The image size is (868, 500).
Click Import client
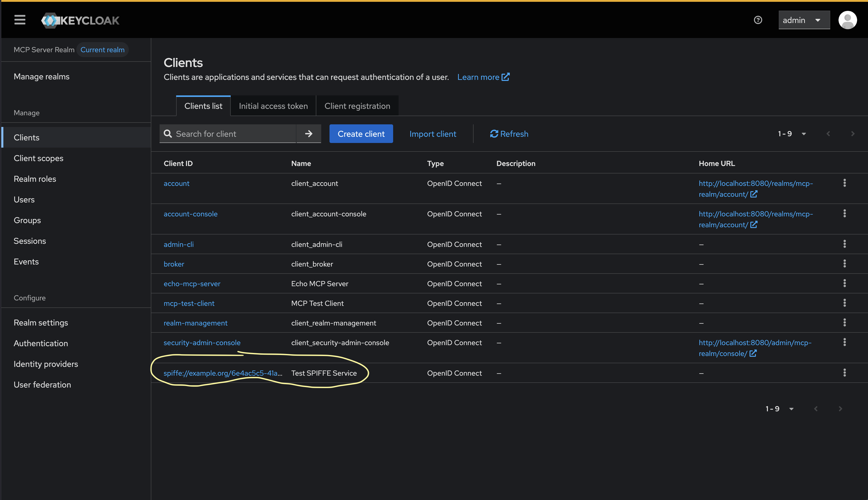click(433, 134)
